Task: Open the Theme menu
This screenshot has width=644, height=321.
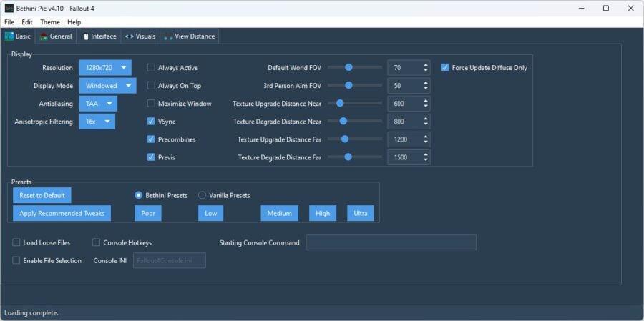Action: 50,22
